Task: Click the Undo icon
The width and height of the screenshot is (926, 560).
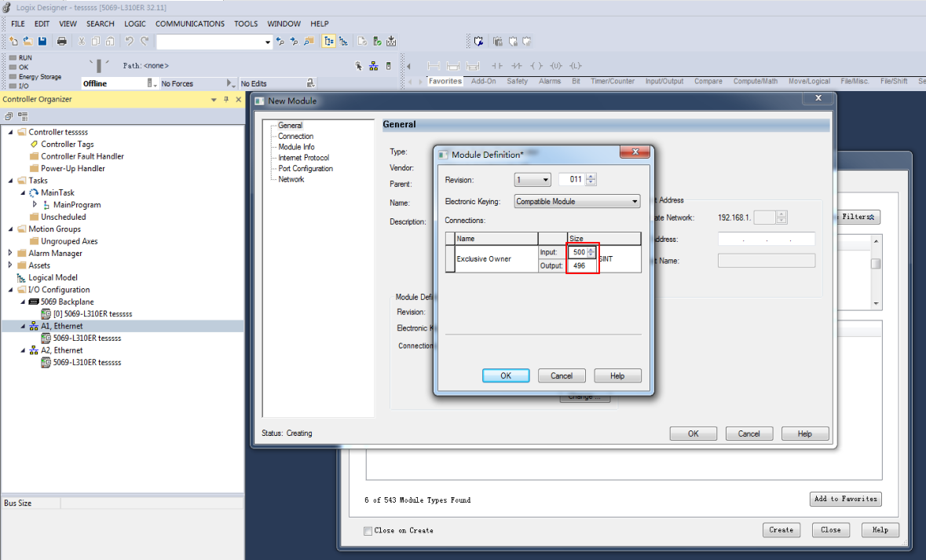Action: click(129, 42)
